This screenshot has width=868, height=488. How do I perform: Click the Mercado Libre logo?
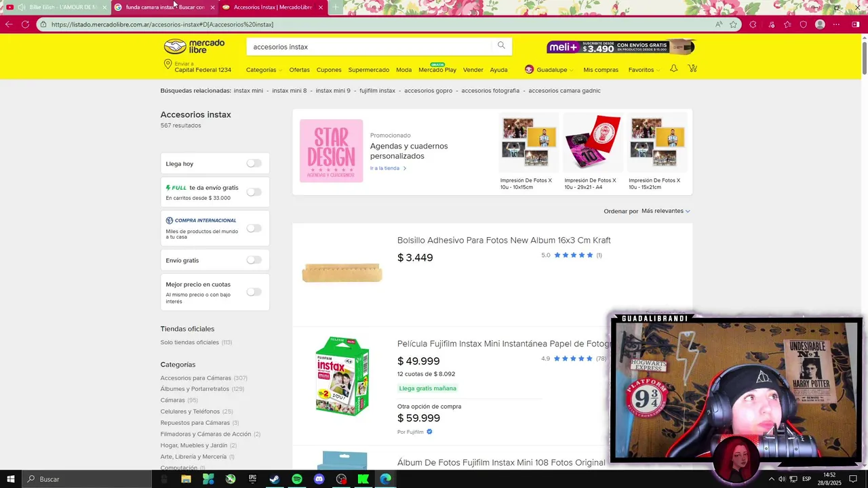(194, 47)
